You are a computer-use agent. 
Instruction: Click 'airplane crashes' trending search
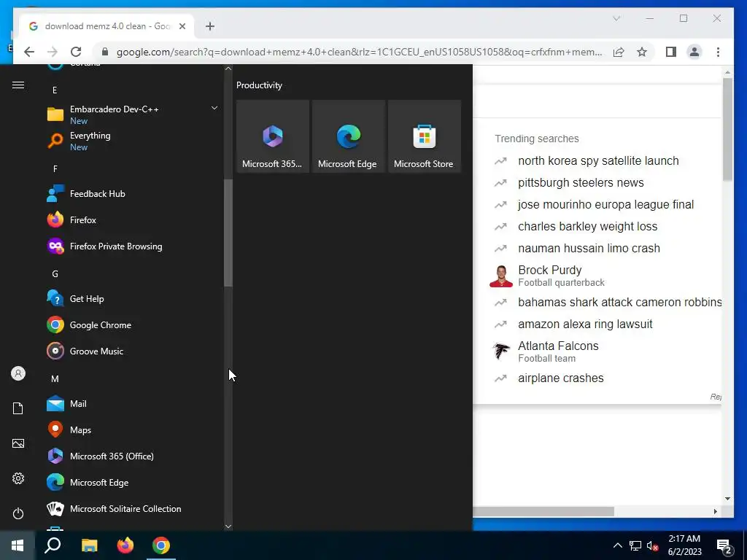coord(561,378)
